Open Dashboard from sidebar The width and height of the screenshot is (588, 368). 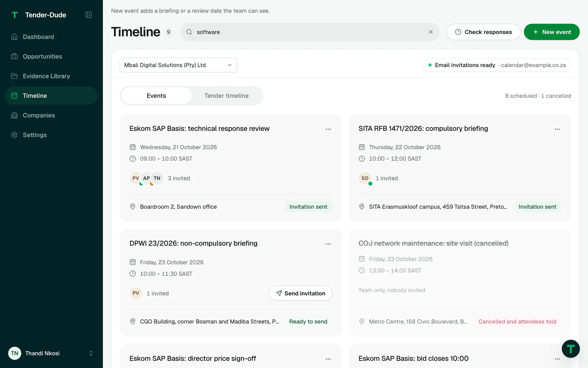tap(51, 37)
